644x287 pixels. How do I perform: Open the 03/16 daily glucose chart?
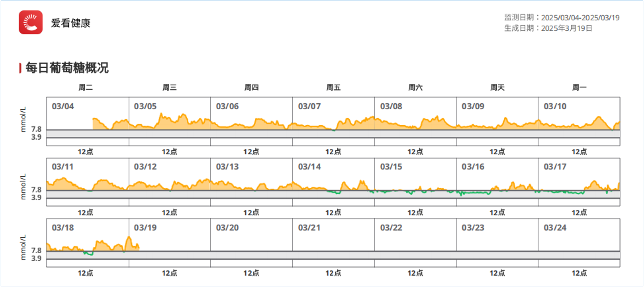[497, 182]
